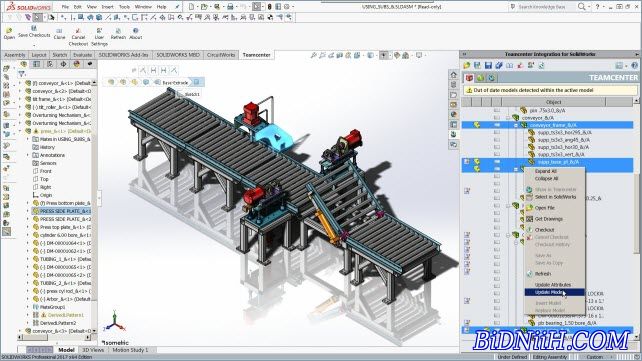Switch to the Evaluate ribbon tab

point(83,55)
